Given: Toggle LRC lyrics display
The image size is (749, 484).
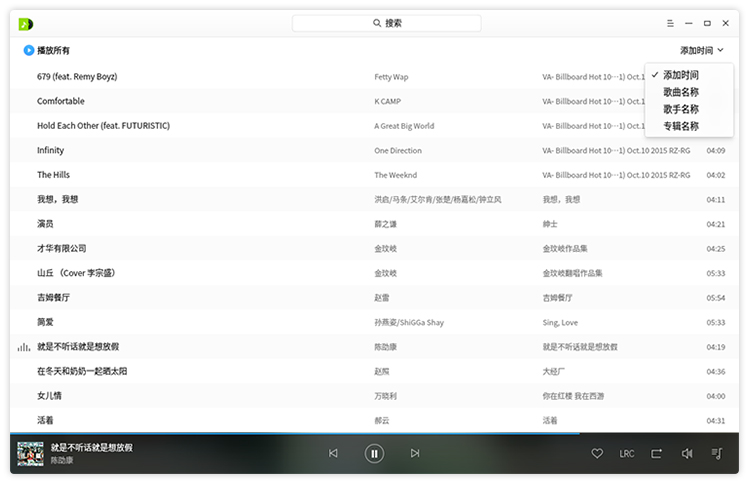Looking at the screenshot, I should click(x=627, y=453).
